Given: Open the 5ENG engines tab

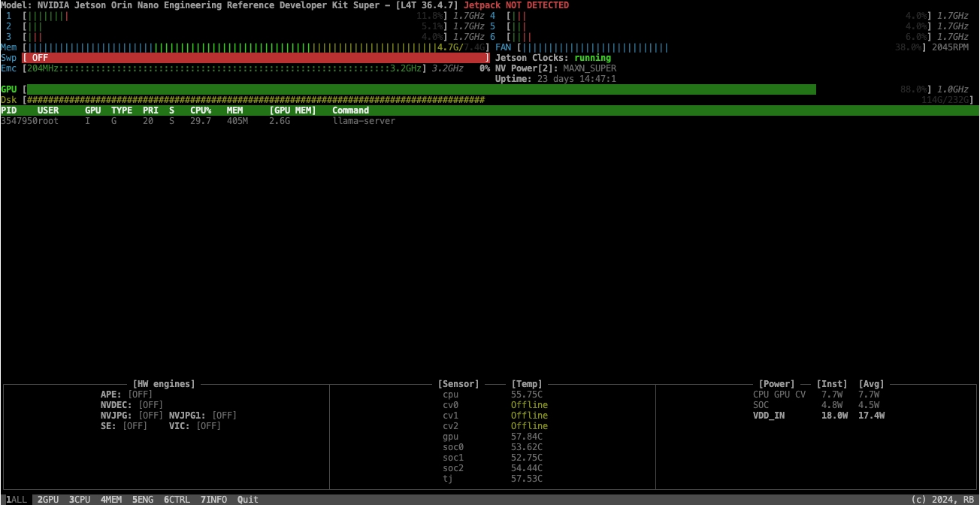Looking at the screenshot, I should click(x=143, y=500).
